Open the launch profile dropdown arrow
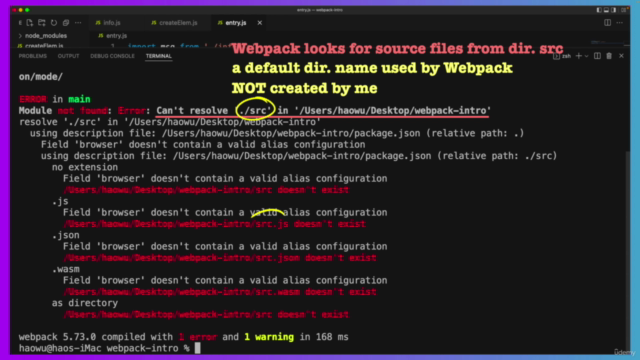640x360 pixels. (x=587, y=56)
